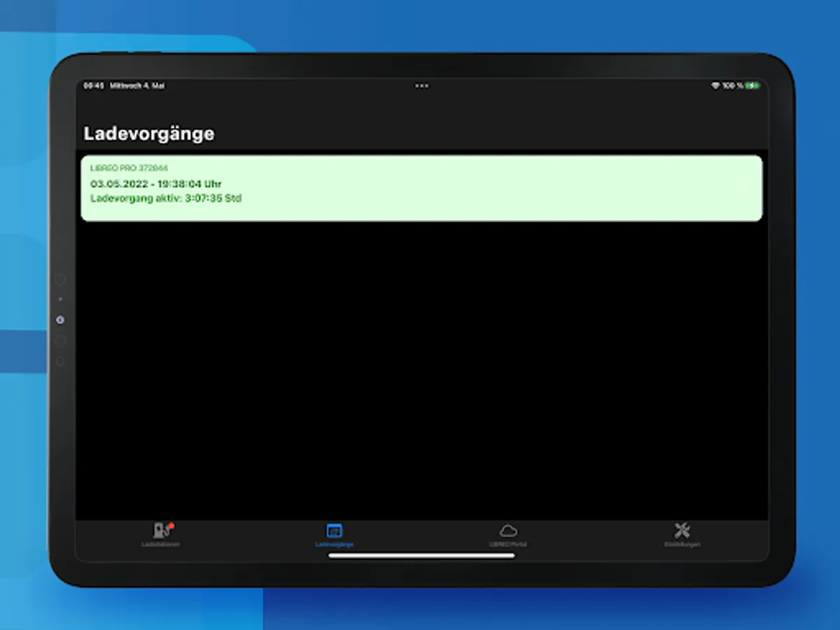Select the Ladevorgänge tab

point(335,535)
